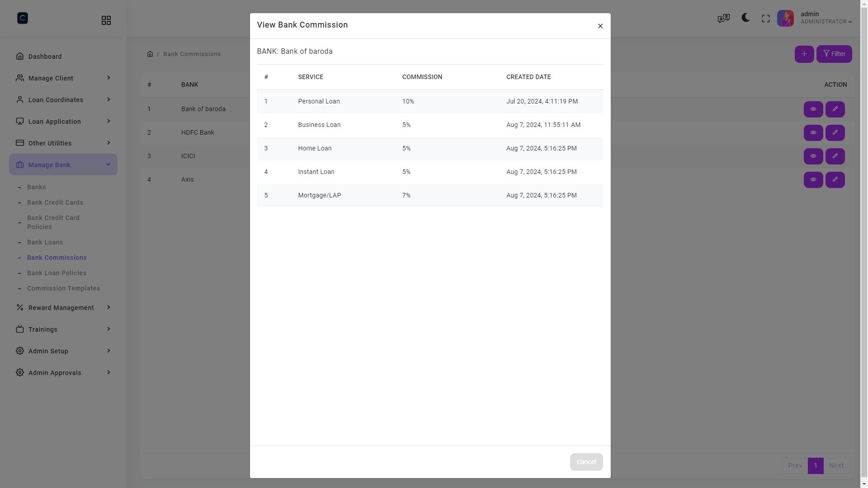Open the Filter panel
This screenshot has width=868, height=488.
pyautogui.click(x=834, y=54)
